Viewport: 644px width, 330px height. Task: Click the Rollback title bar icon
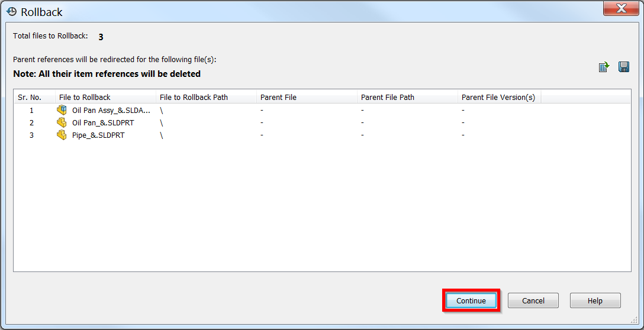[x=11, y=11]
